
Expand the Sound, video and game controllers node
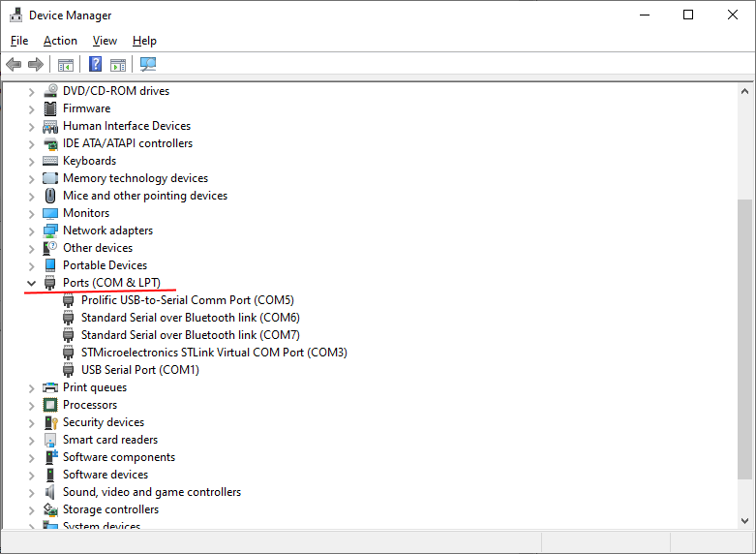tap(31, 492)
